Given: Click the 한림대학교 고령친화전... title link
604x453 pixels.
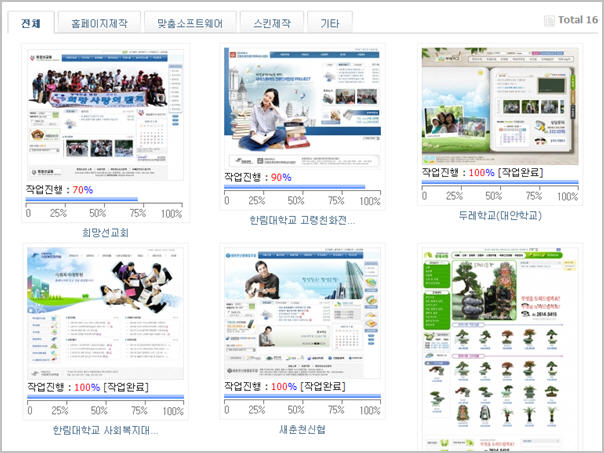Looking at the screenshot, I should pos(302,220).
